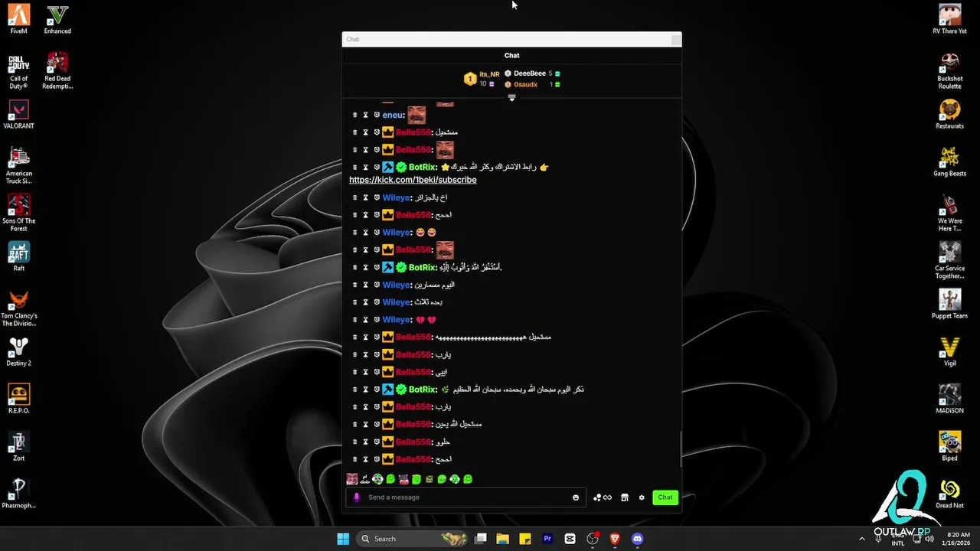Open CapCut from taskbar
The width and height of the screenshot is (980, 551).
pos(570,539)
